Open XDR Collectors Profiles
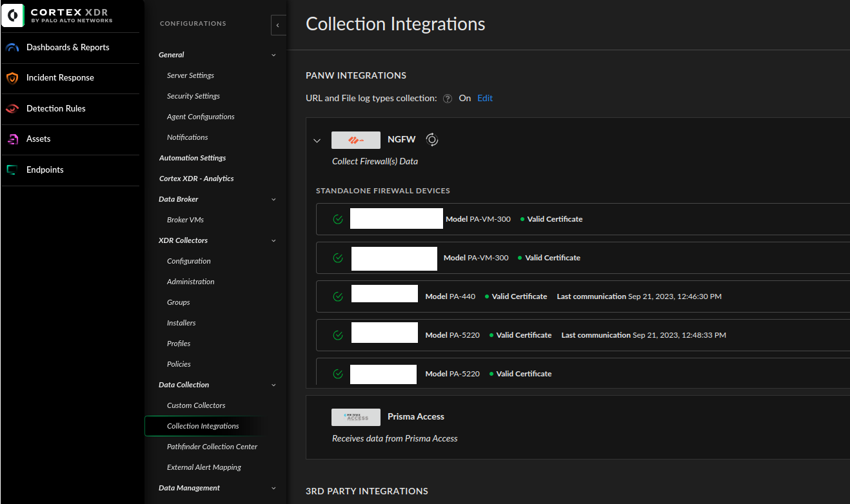 pos(179,344)
